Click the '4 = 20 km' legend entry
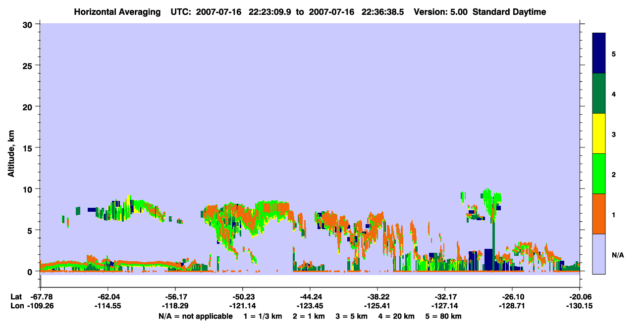 tap(397, 316)
